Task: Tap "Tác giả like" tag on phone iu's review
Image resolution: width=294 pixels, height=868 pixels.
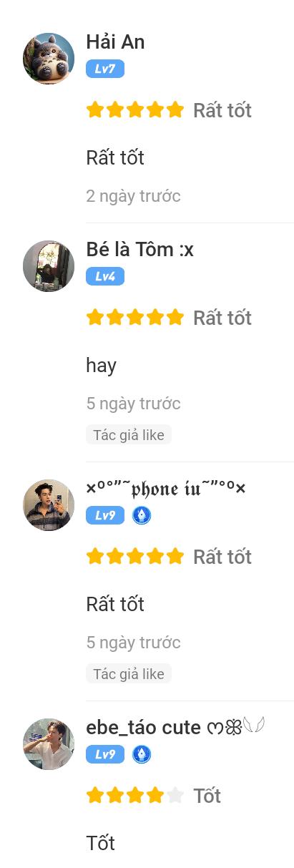Action: click(129, 674)
